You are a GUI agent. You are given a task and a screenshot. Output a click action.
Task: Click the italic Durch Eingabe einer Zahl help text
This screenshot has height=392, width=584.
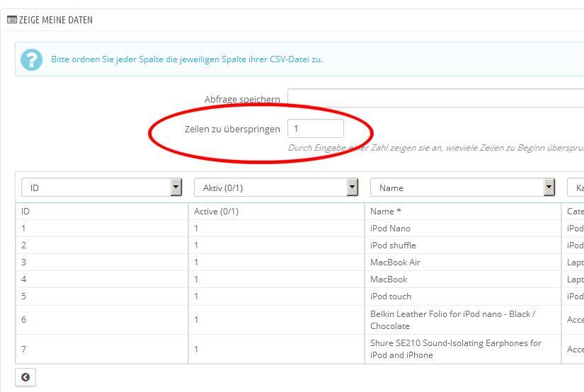pyautogui.click(x=436, y=148)
